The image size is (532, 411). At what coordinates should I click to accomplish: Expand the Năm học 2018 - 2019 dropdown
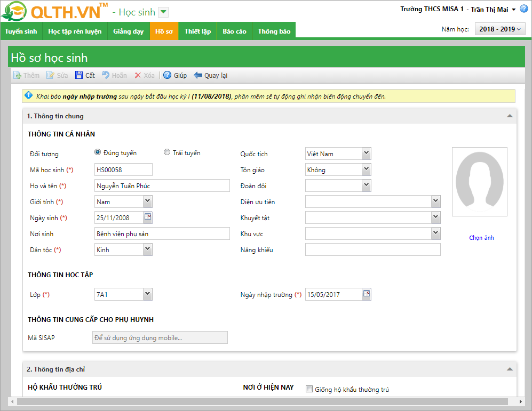point(500,29)
